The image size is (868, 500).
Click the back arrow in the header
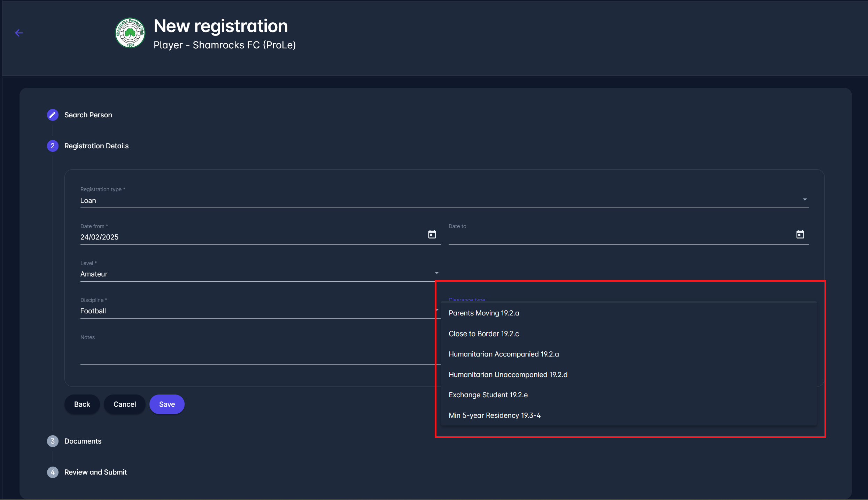(x=19, y=33)
